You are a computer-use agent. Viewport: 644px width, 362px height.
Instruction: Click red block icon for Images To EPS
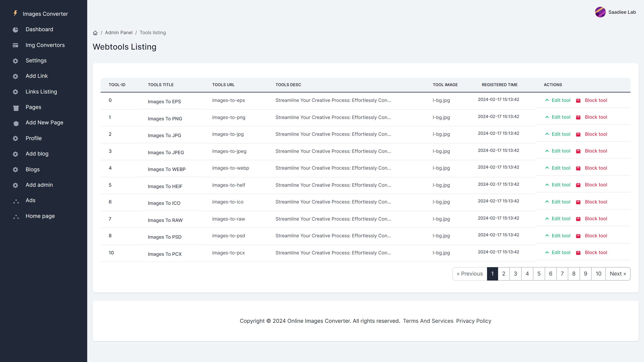578,100
